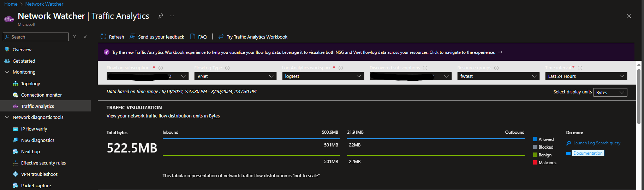The height and width of the screenshot is (190, 644).
Task: Open Time interval dropdown Last 24 Hours
Action: [x=586, y=76]
